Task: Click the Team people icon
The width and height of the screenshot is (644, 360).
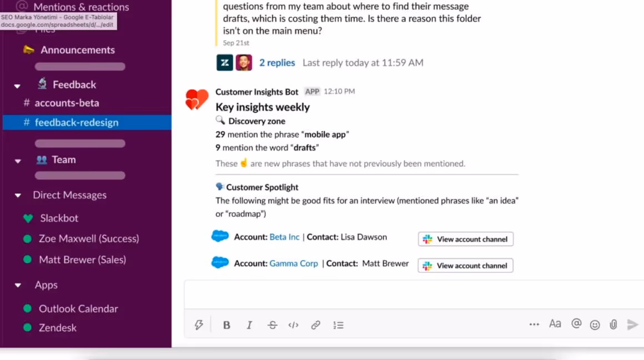Action: click(42, 159)
